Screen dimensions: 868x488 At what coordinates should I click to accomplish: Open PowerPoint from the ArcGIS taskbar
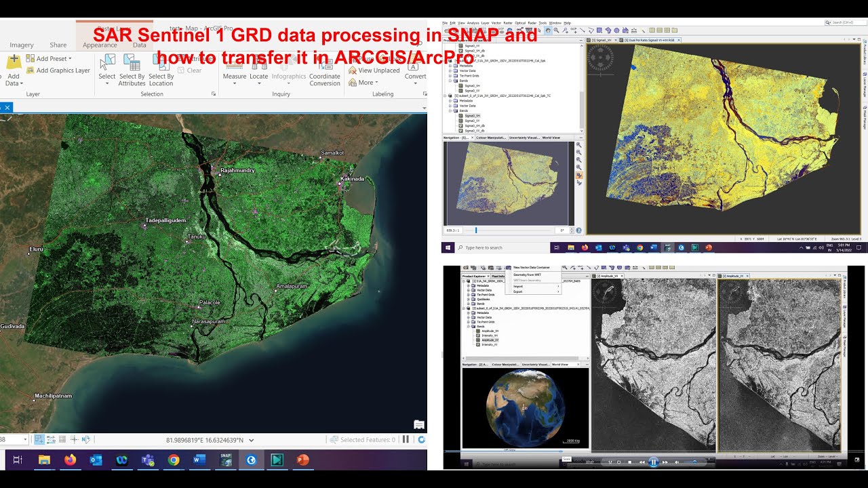point(302,460)
